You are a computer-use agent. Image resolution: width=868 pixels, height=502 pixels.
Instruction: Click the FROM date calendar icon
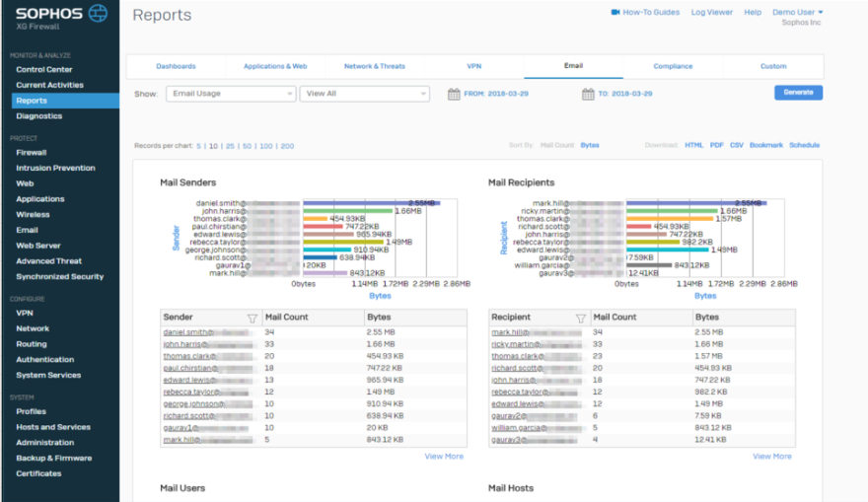coord(454,94)
